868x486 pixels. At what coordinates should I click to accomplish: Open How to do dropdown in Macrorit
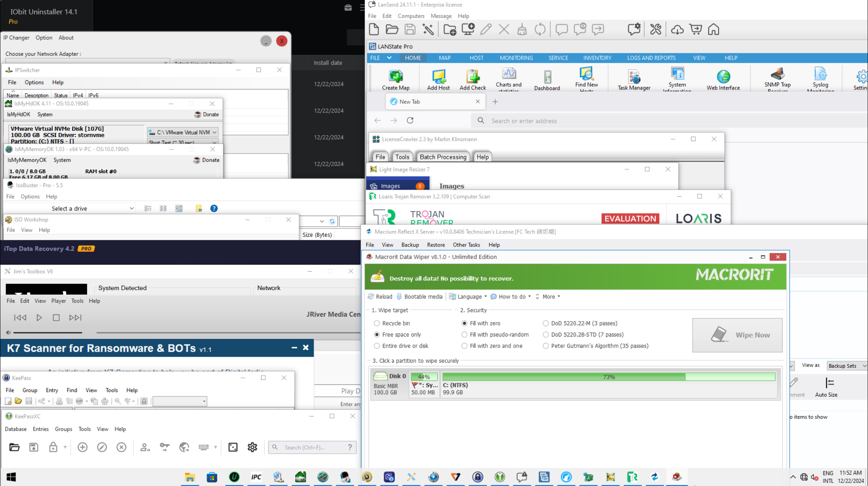click(511, 297)
